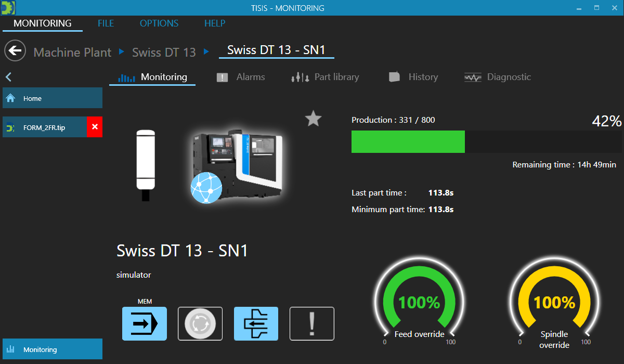Click the blue bar feed icon
624x364 pixels.
point(256,323)
